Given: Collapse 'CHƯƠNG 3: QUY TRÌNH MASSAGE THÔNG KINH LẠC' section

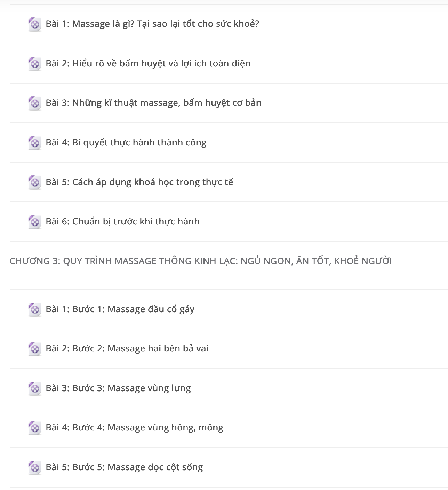Looking at the screenshot, I should (x=201, y=261).
